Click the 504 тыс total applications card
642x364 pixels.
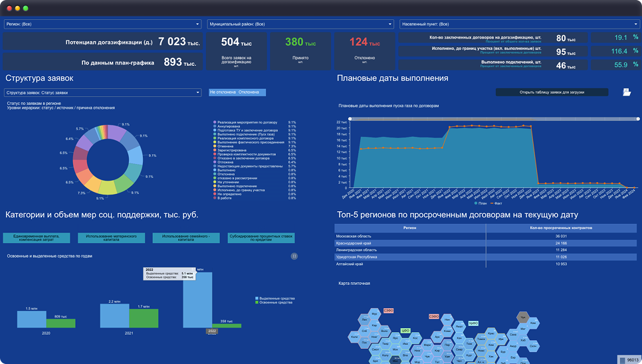[236, 51]
